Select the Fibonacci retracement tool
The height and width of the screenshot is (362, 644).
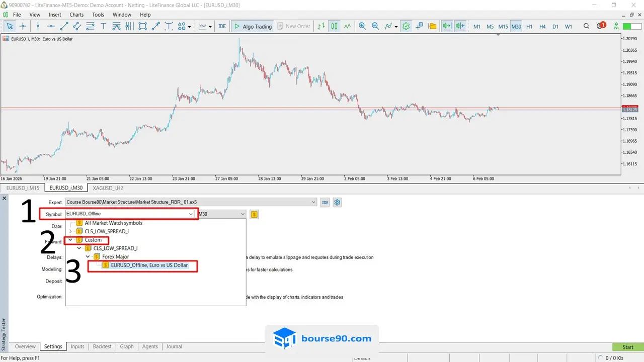pyautogui.click(x=90, y=26)
